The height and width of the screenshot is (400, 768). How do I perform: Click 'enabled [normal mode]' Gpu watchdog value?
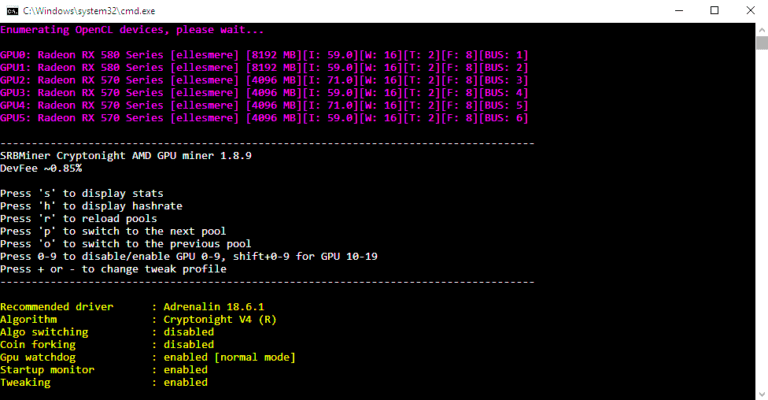[x=230, y=357]
